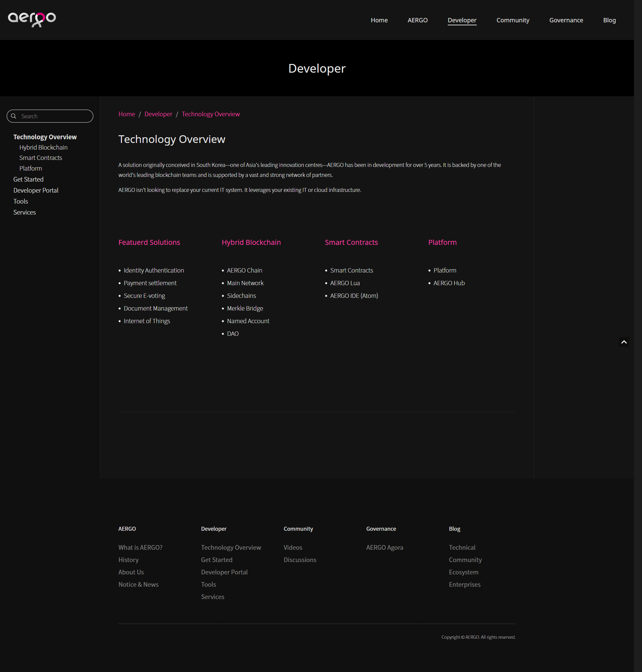Open Document Management list item
Screen dimensions: 642x672
[x=156, y=308]
